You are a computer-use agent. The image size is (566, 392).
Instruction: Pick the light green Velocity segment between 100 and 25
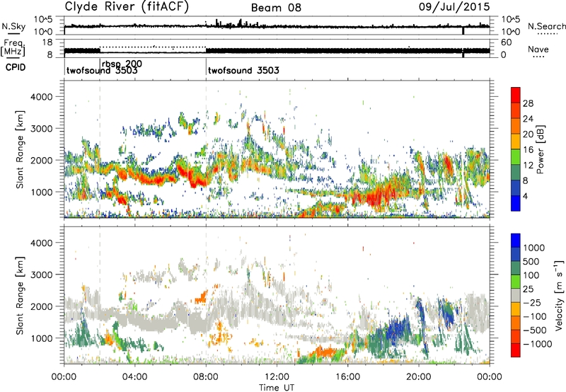[516, 282]
